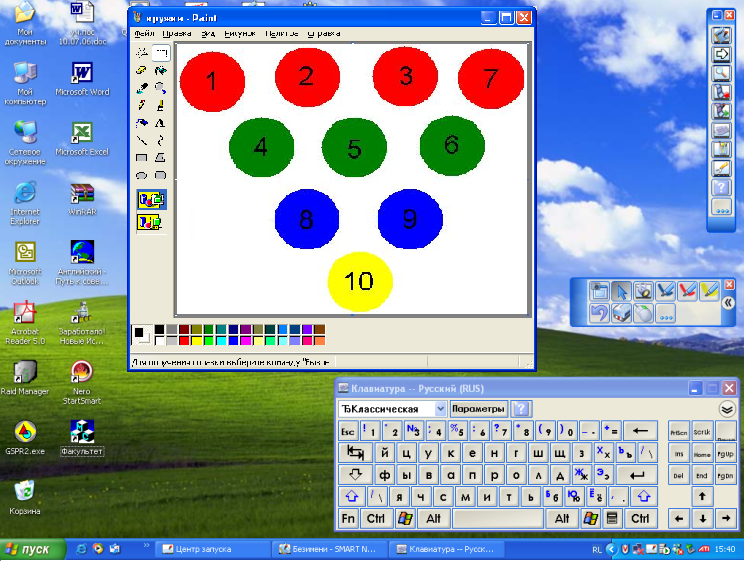This screenshot has height=561, width=744.
Task: Open the Рисунок menu in Paint
Action: pyautogui.click(x=240, y=33)
